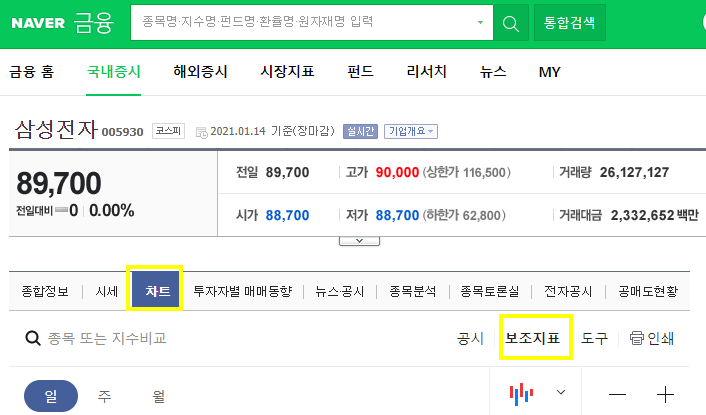Viewport: 706px width, 415px height.
Task: Open the candlestick chart type icon
Action: pos(521,394)
